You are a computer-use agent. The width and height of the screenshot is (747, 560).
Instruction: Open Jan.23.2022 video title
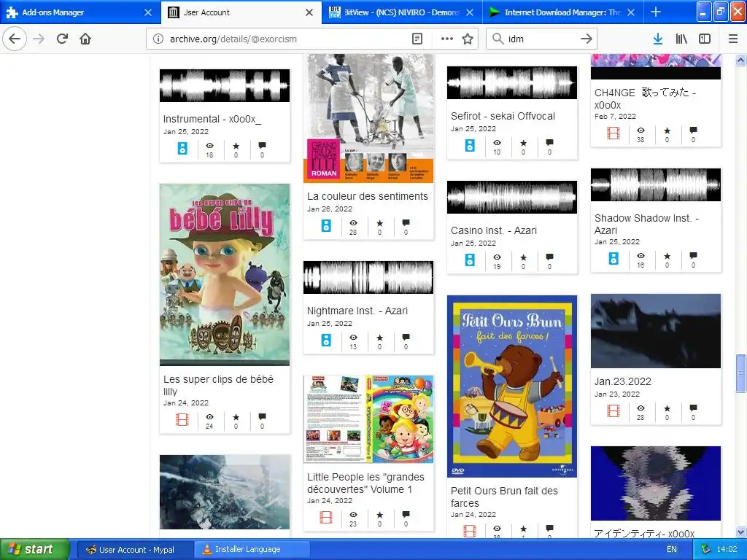click(x=623, y=381)
